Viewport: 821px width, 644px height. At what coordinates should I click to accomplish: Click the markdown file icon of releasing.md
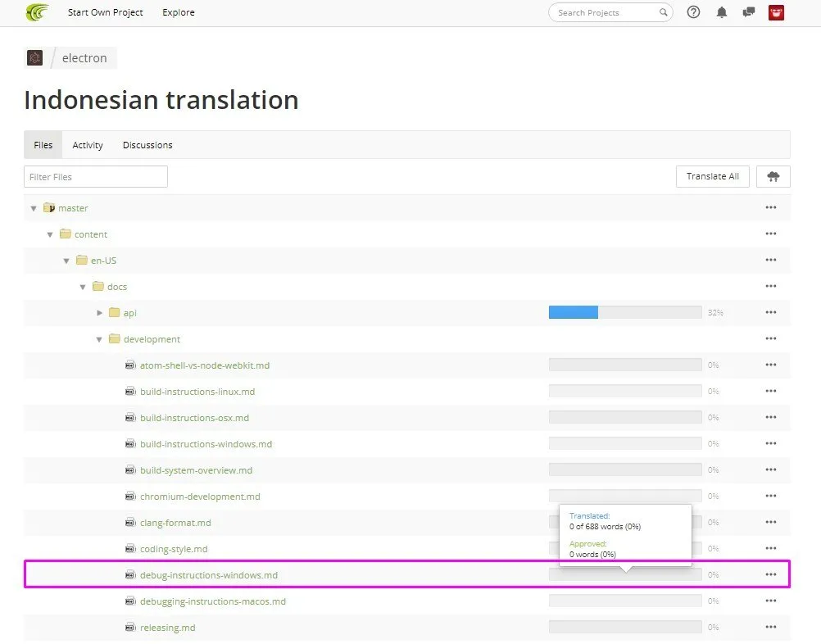tap(130, 628)
